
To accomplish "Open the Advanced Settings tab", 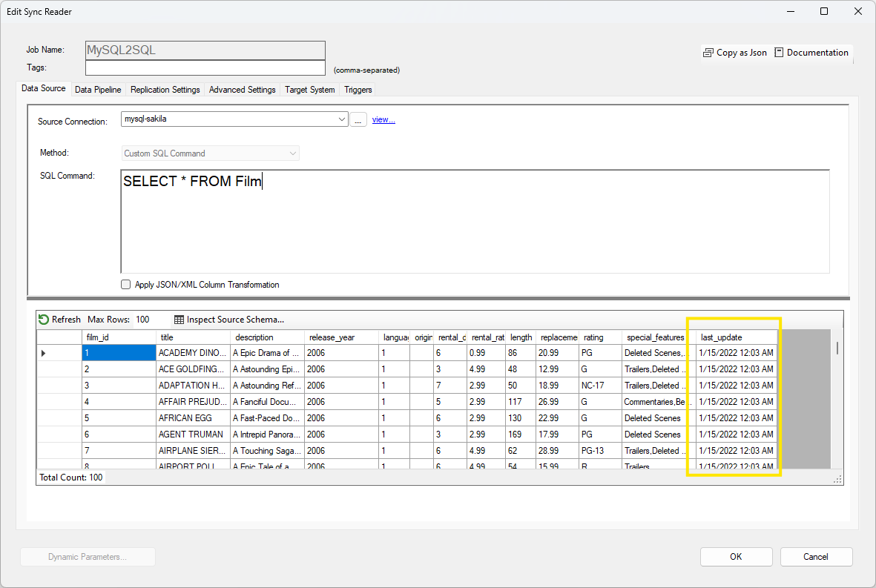I will pyautogui.click(x=242, y=89).
